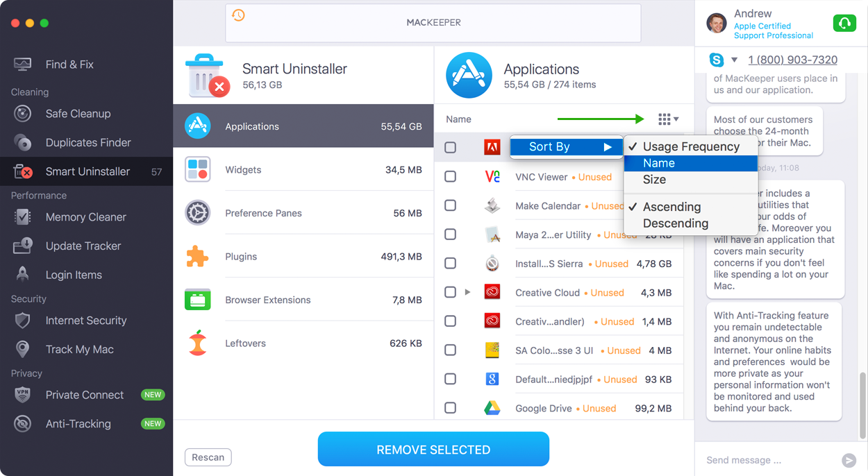This screenshot has width=868, height=476.
Task: Tick the checkbox for Google Drive
Action: click(451, 408)
